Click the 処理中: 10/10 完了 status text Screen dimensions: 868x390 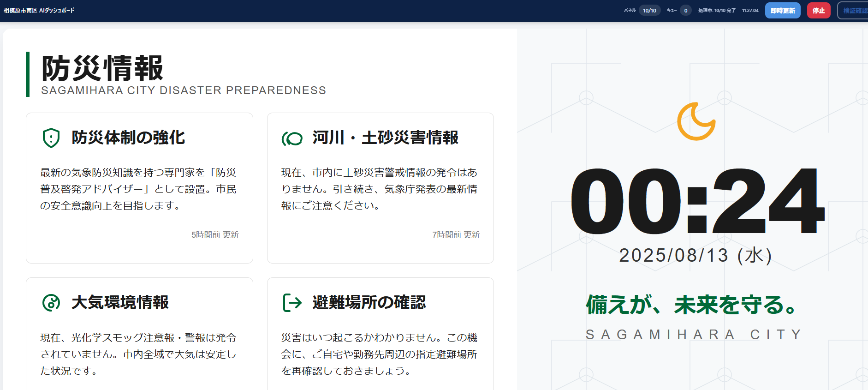tap(717, 11)
